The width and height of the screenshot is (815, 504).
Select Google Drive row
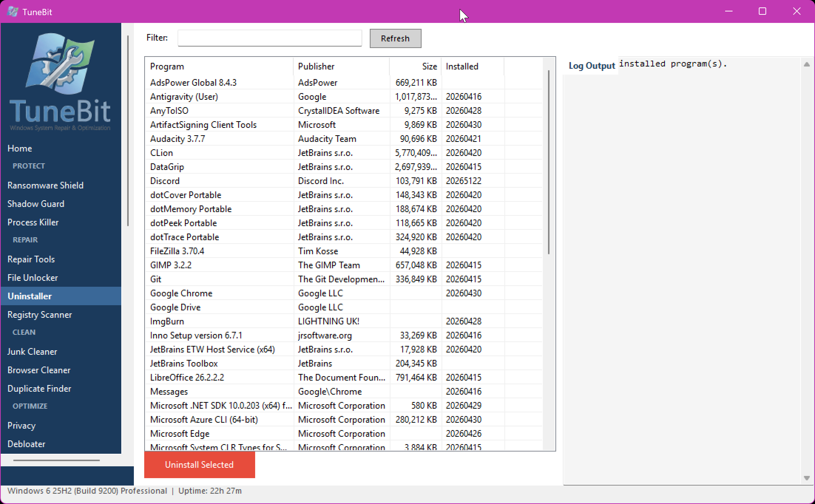click(344, 307)
